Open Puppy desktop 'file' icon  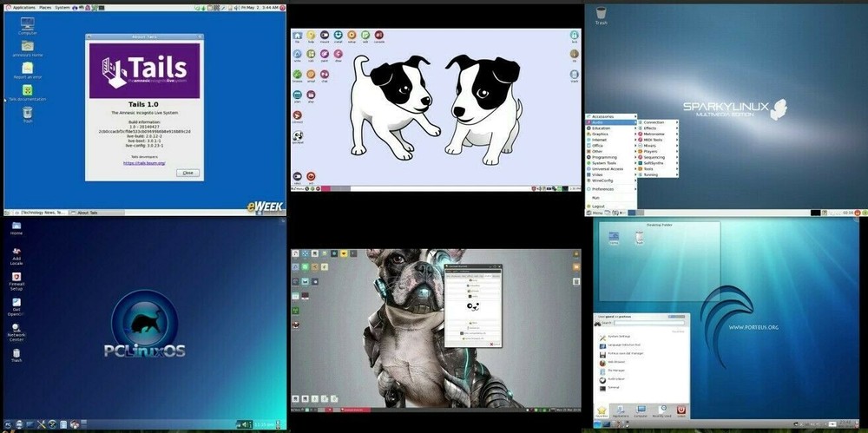pos(297,36)
